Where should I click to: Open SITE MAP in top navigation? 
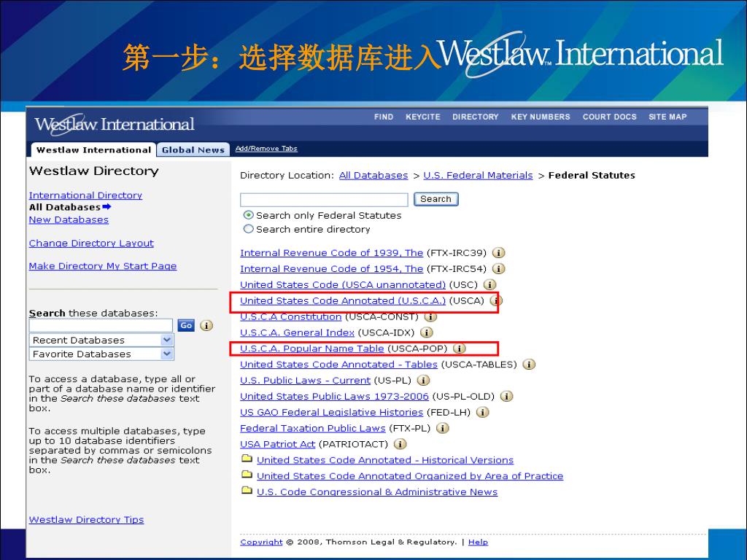668,117
